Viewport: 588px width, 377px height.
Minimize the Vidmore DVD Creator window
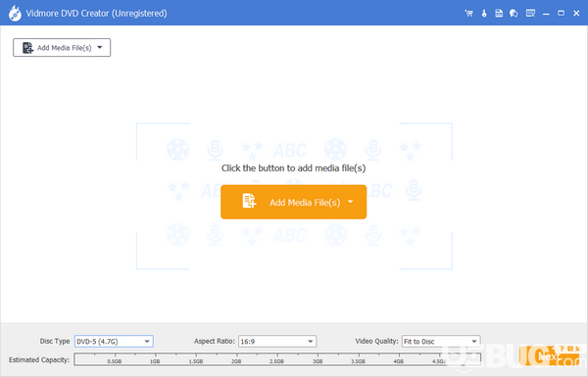click(546, 14)
